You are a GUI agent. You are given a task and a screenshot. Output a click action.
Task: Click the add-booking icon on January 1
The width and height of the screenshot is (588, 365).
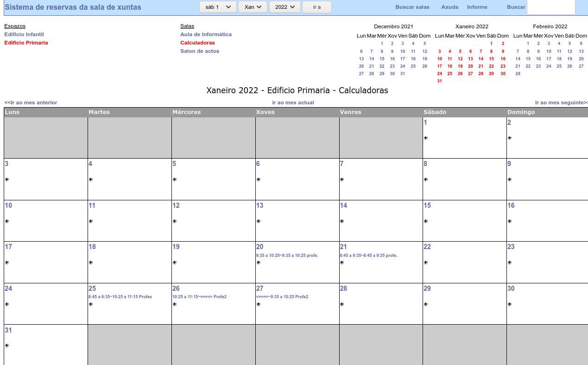point(425,138)
